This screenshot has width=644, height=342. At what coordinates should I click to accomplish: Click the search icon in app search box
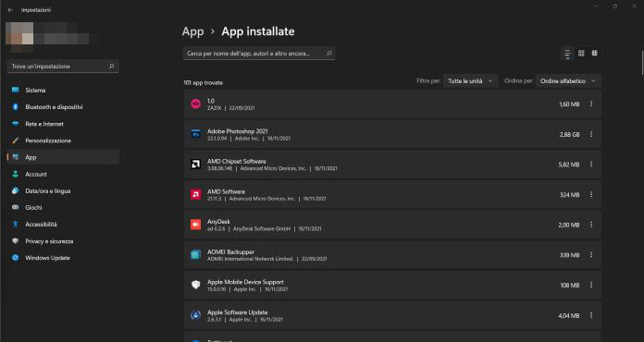[x=328, y=54]
